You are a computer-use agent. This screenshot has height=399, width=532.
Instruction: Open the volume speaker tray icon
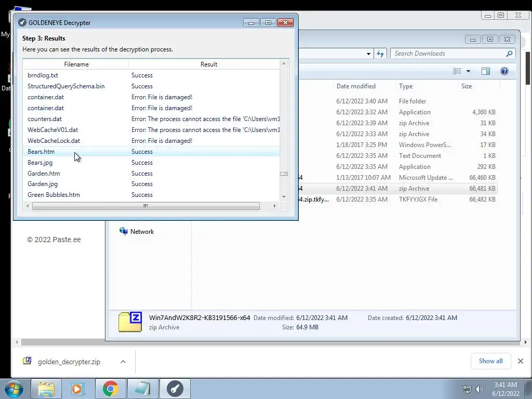[480, 389]
